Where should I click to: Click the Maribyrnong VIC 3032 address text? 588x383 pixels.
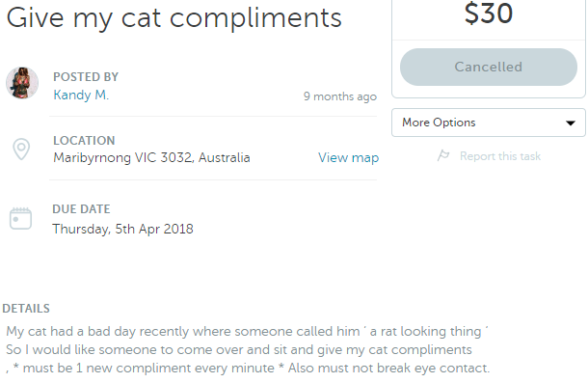(151, 157)
